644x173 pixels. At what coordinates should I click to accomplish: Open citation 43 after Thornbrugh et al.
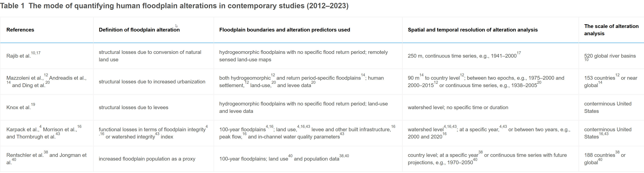tap(58, 134)
